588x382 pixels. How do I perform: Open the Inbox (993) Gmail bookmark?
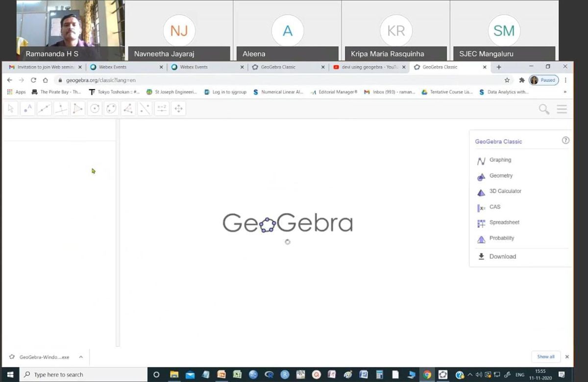coord(390,92)
